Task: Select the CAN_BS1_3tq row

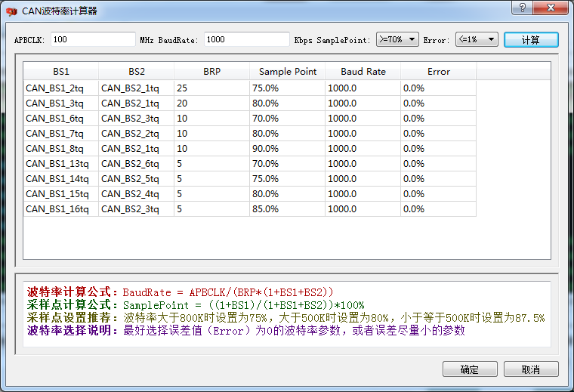Action: (250, 103)
